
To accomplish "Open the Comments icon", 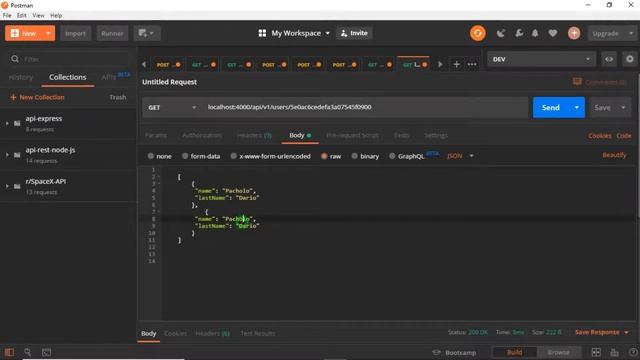I will click(577, 82).
